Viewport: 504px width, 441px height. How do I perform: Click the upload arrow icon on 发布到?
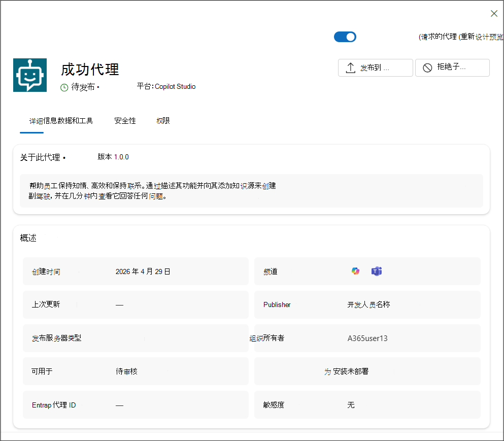(350, 68)
